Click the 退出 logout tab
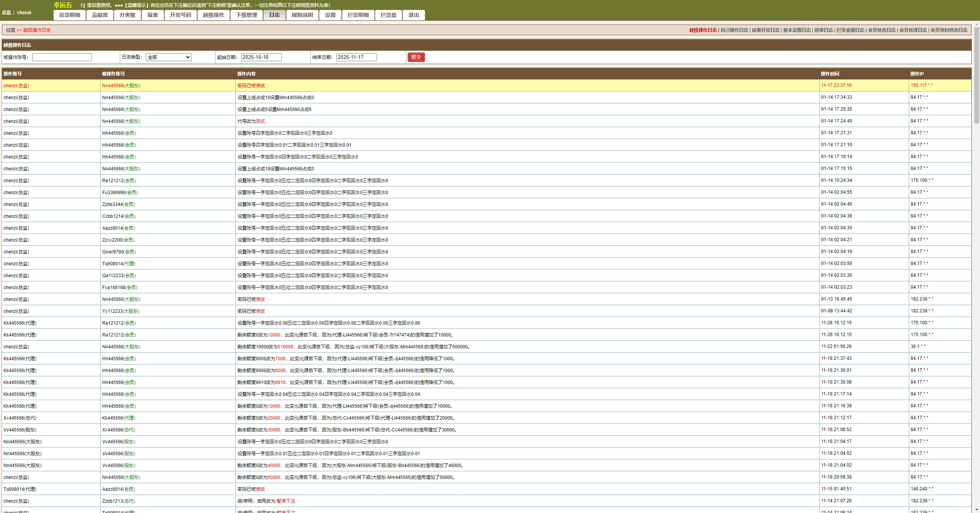The width and height of the screenshot is (980, 513). 413,15
